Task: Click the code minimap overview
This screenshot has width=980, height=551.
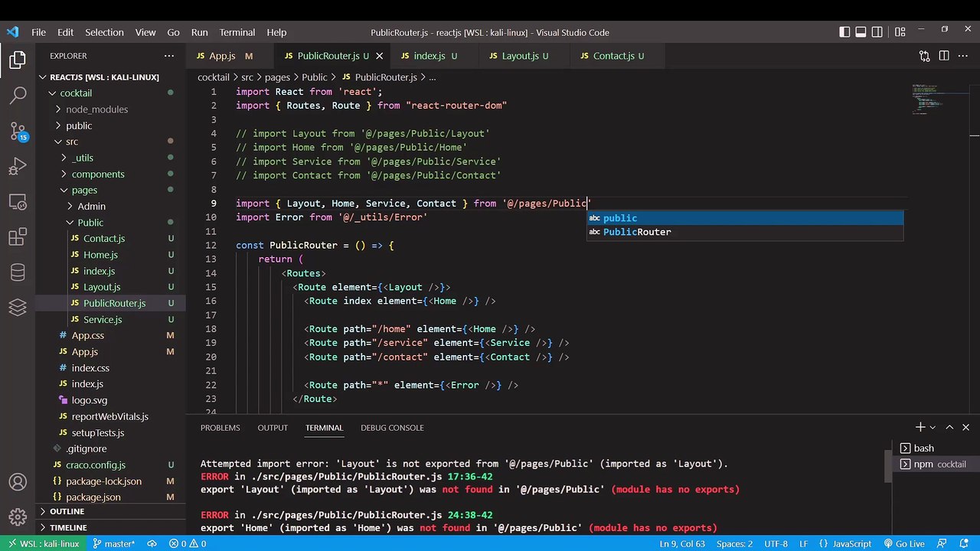Action: [939, 99]
